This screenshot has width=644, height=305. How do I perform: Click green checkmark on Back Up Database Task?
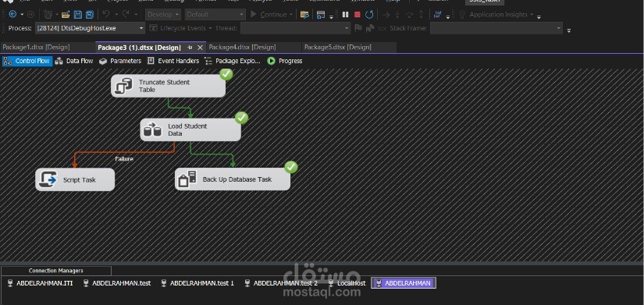point(291,168)
